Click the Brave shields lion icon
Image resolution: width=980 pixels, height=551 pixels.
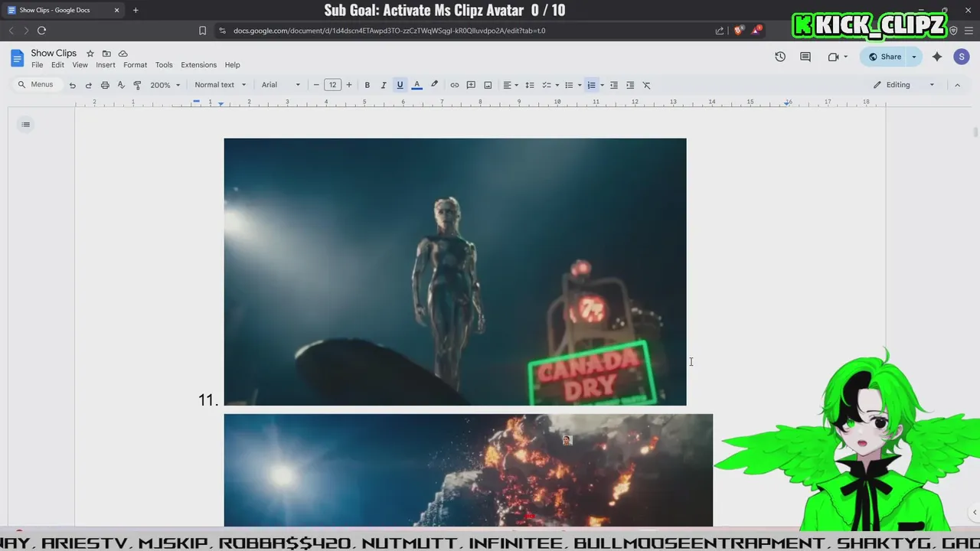[738, 31]
